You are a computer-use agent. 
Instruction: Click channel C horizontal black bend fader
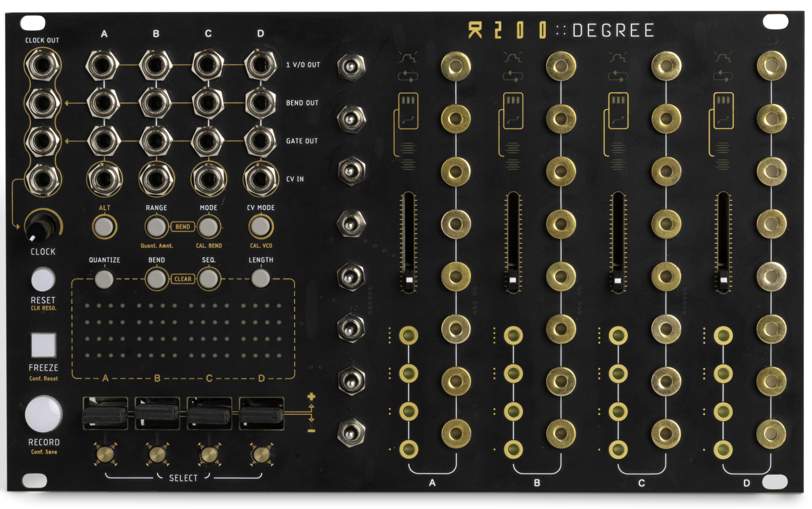pyautogui.click(x=209, y=415)
